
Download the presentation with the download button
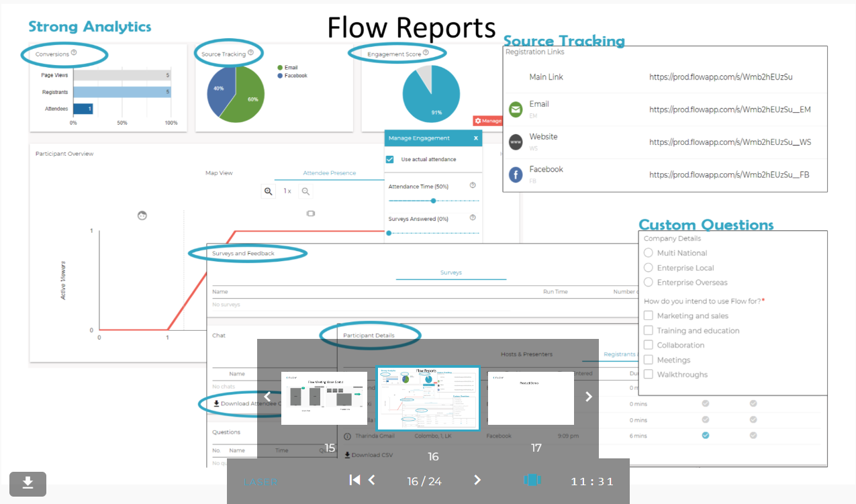click(x=28, y=484)
